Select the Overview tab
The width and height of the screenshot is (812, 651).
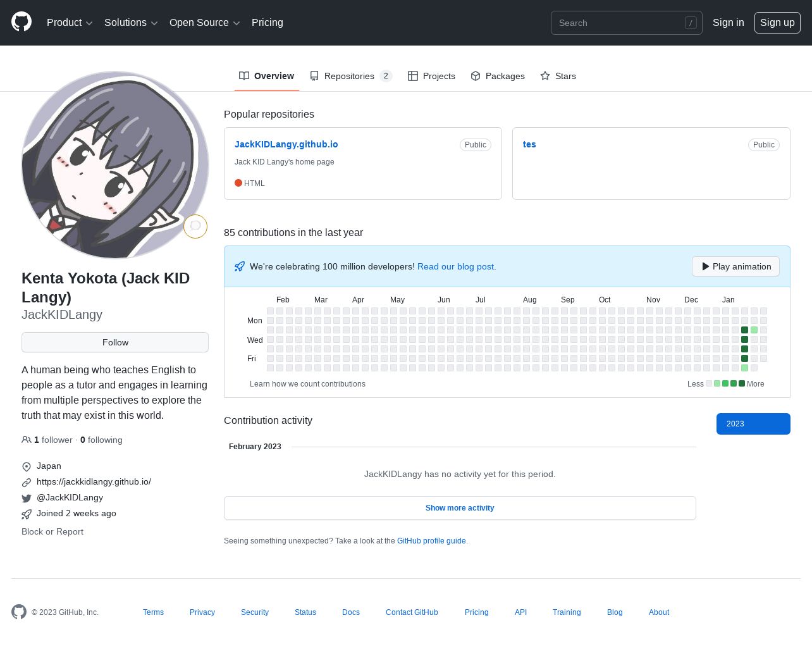pos(266,76)
